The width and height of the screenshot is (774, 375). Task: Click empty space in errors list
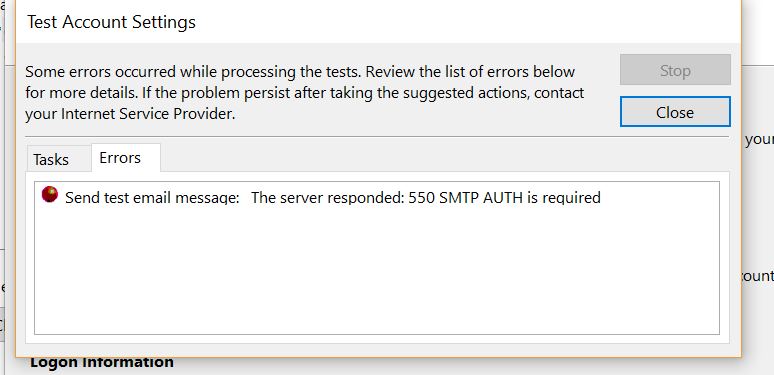point(377,269)
